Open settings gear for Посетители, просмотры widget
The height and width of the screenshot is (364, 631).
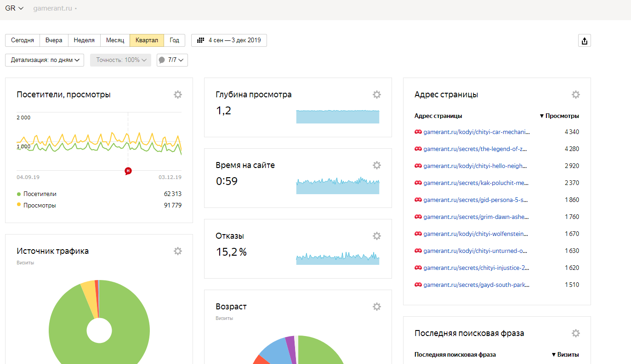[x=178, y=95]
